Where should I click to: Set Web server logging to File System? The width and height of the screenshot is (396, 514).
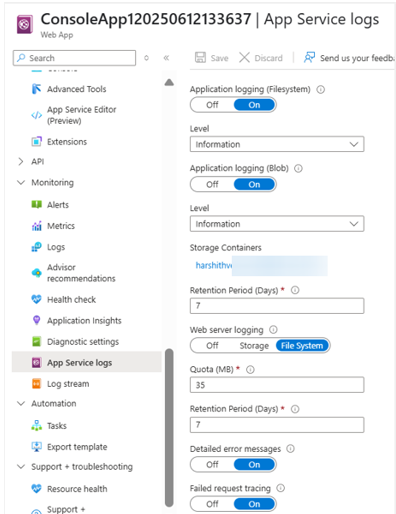(302, 346)
